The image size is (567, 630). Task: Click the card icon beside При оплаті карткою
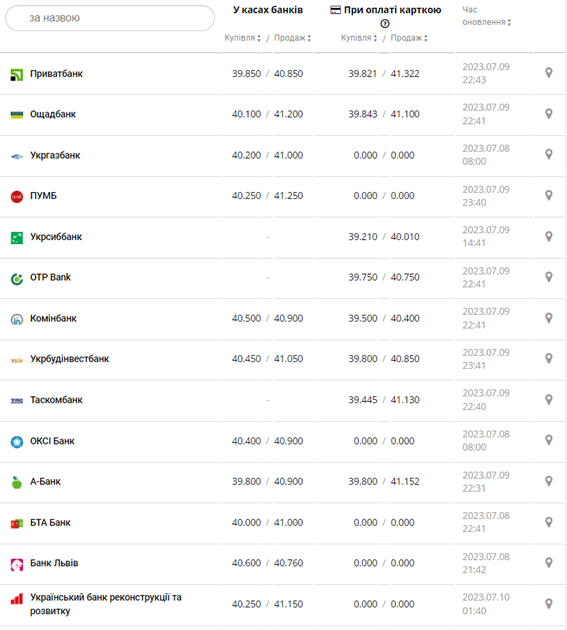coord(336,10)
